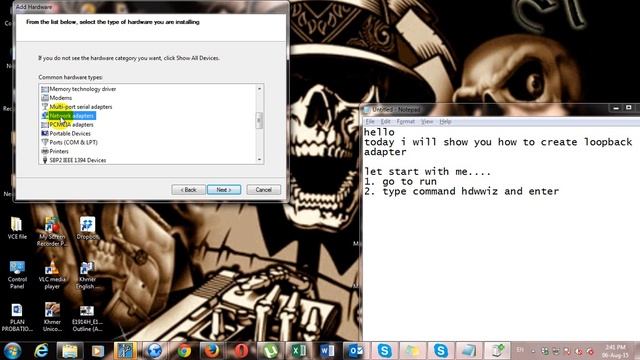Click the Next button in Add Hardware
This screenshot has width=640, height=360.
coord(224,190)
